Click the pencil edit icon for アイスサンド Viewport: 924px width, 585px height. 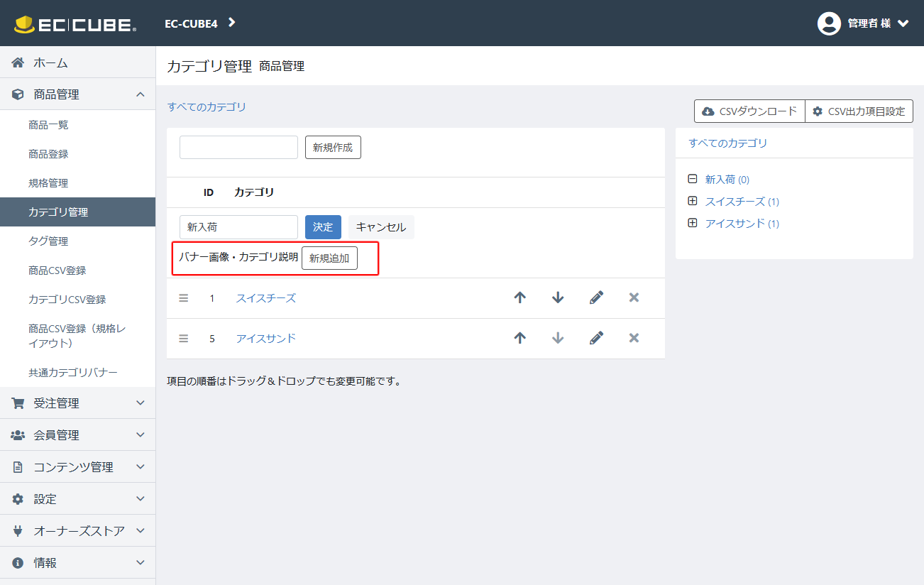(x=596, y=339)
